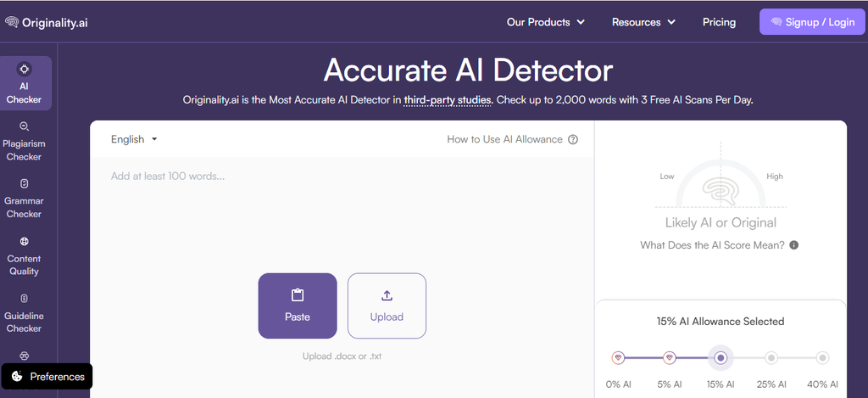The width and height of the screenshot is (868, 398).
Task: Open the Plagiarism Checker magnifier icon
Action: click(24, 126)
